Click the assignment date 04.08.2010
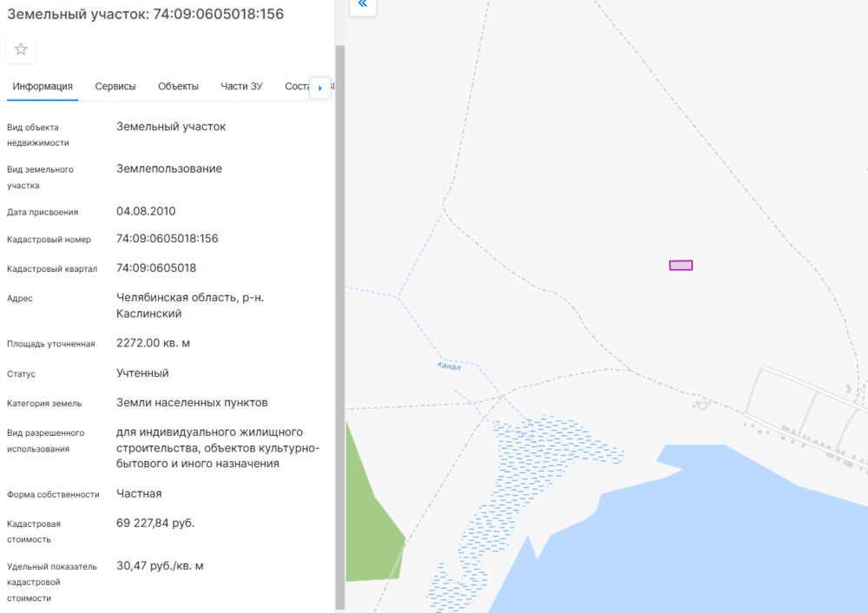Image resolution: width=868 pixels, height=613 pixels. [x=146, y=211]
